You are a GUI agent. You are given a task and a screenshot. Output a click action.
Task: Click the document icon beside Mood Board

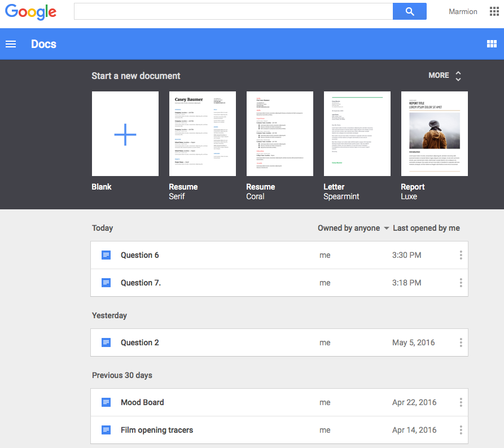tap(106, 402)
